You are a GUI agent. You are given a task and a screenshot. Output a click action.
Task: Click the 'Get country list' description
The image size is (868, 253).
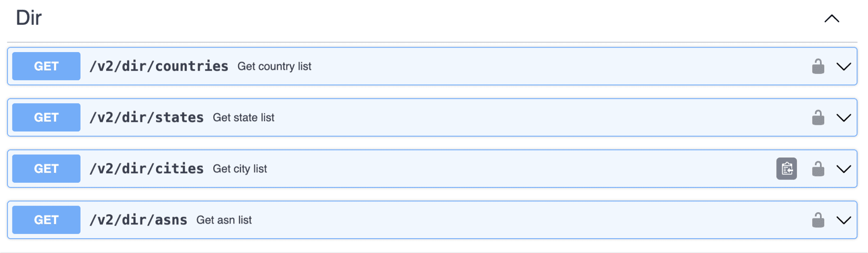coord(274,66)
